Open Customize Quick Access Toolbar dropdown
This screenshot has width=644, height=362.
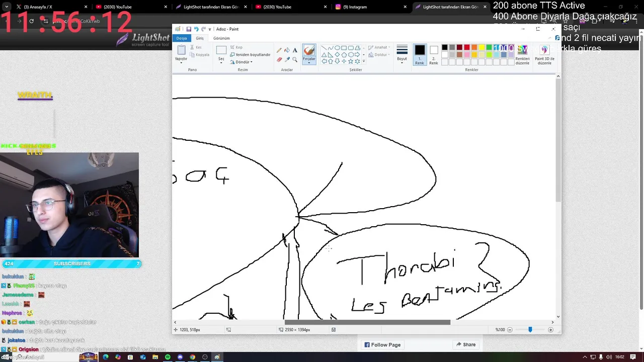point(210,29)
